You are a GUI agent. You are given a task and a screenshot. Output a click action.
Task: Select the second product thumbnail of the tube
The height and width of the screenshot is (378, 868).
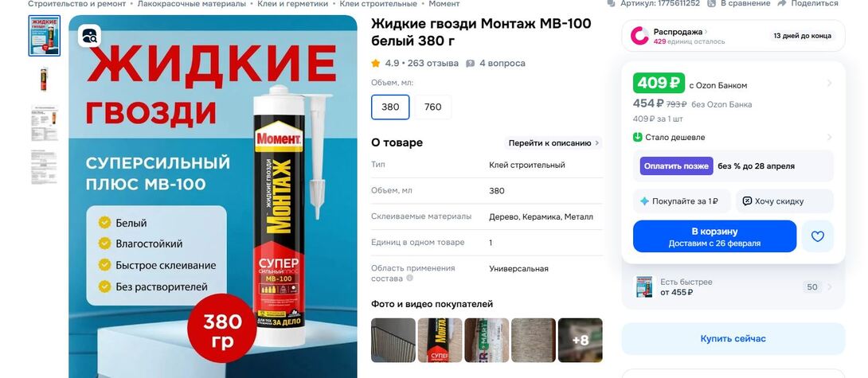[x=44, y=79]
